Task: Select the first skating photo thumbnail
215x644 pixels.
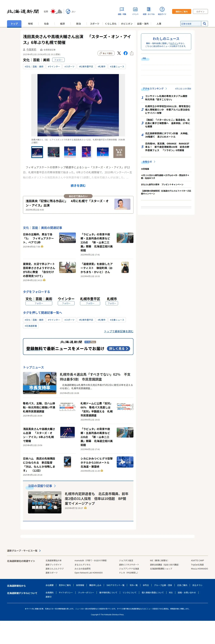Action: [x=37, y=152]
